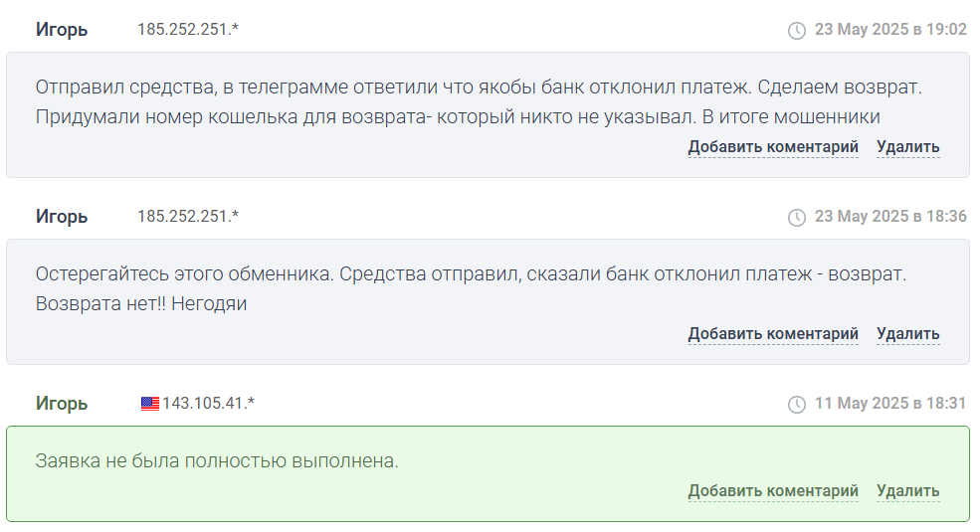
Task: Delete the review posted at 19:02
Action: 907,147
